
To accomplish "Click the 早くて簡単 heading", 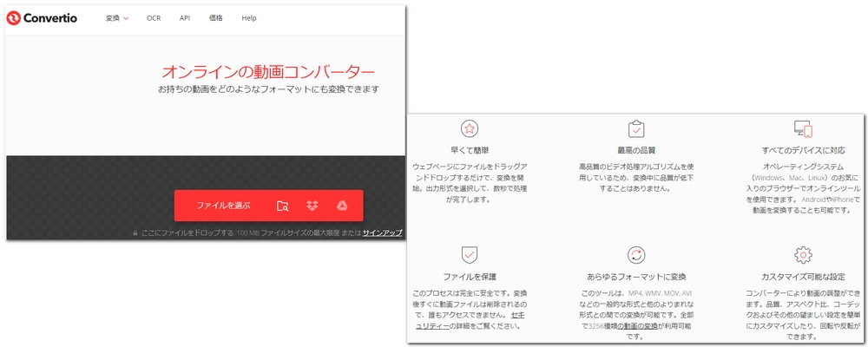I will pos(470,150).
